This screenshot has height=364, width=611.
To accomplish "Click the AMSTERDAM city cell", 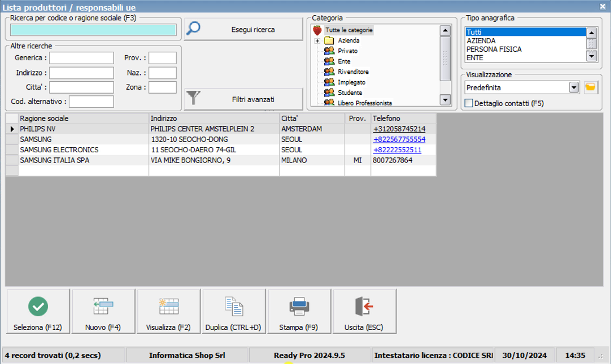I will click(312, 129).
